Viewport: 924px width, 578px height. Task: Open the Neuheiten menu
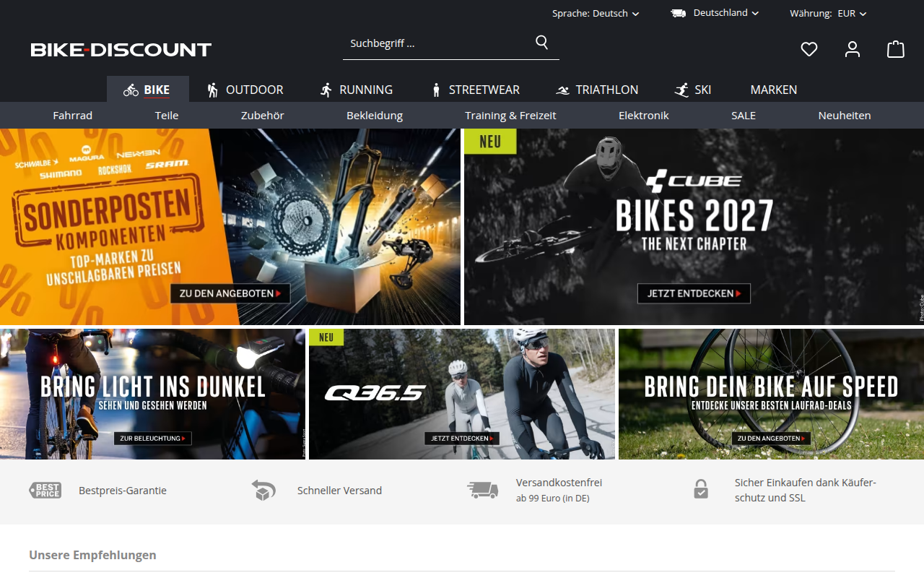[x=845, y=115]
